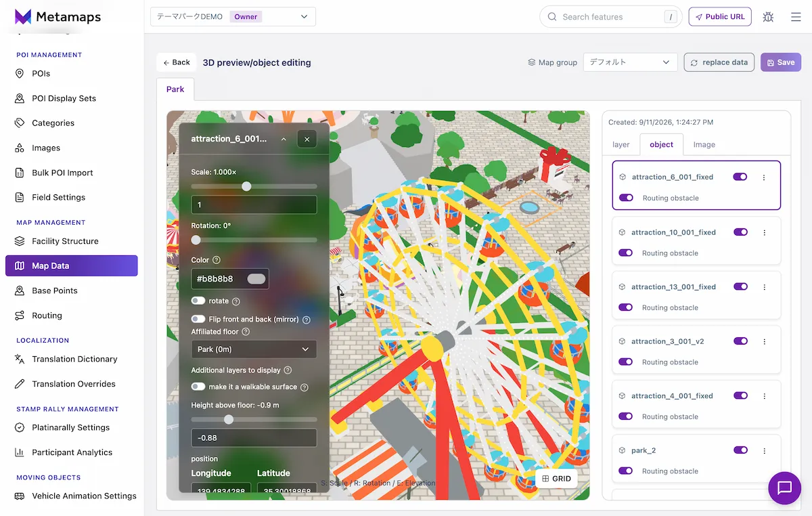This screenshot has height=516, width=812.
Task: Open the debug bug icon
Action: click(x=768, y=17)
